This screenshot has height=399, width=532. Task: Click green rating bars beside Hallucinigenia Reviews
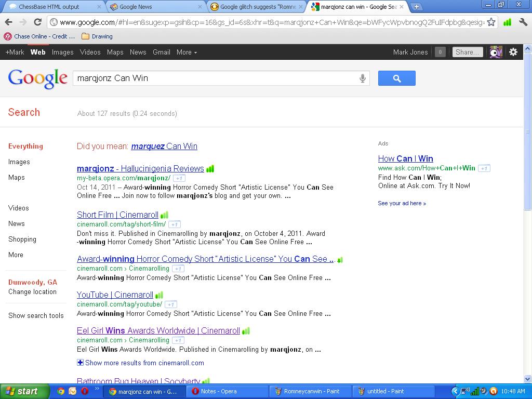(210, 169)
